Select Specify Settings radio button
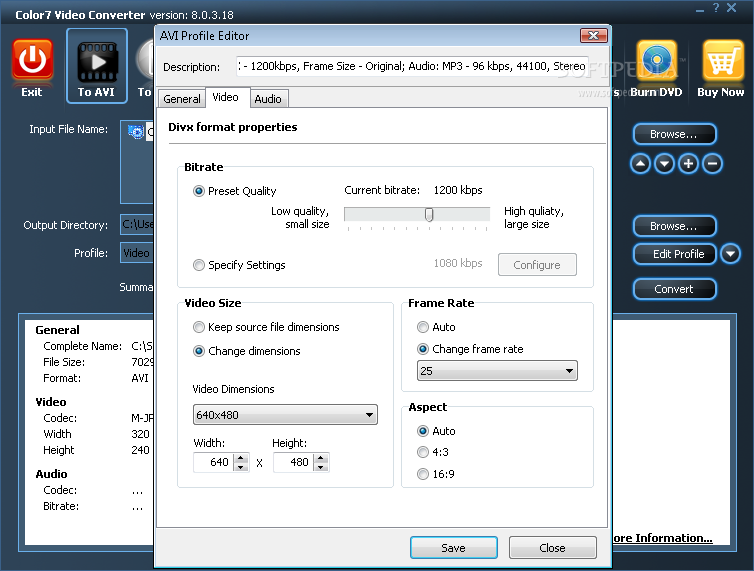The width and height of the screenshot is (754, 571). tap(199, 265)
